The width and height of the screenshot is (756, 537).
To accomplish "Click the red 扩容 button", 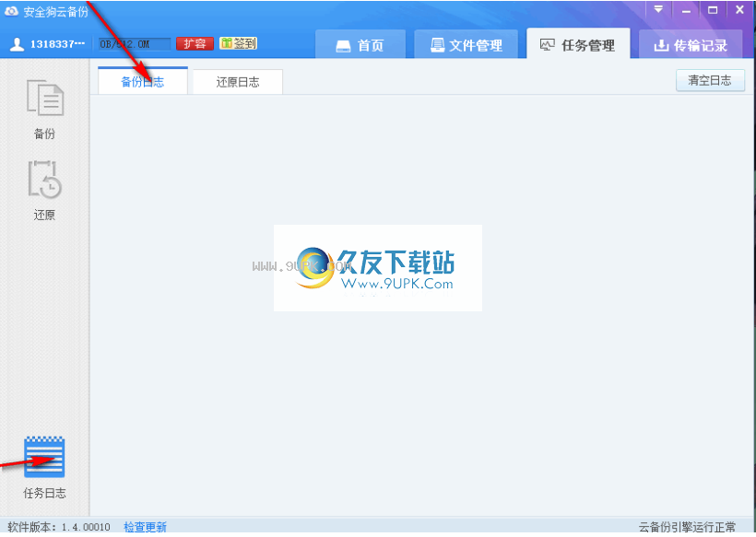I will point(195,44).
